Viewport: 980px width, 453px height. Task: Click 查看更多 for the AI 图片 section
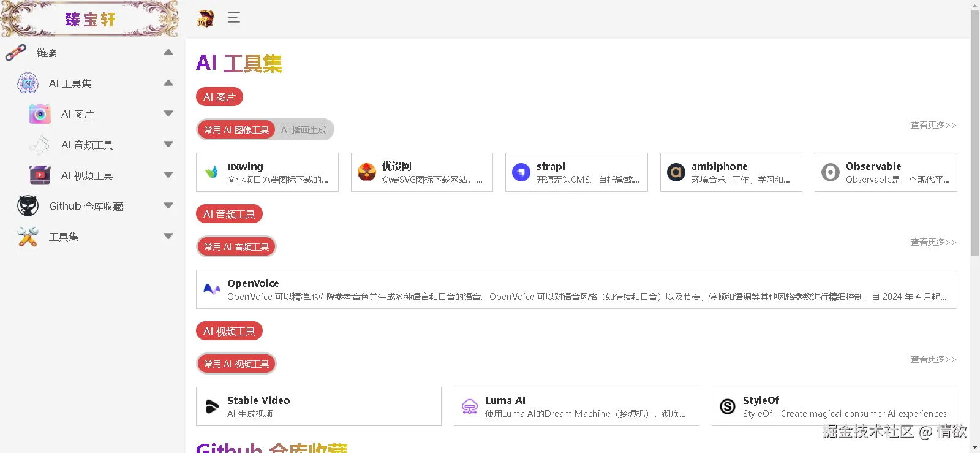coord(933,125)
